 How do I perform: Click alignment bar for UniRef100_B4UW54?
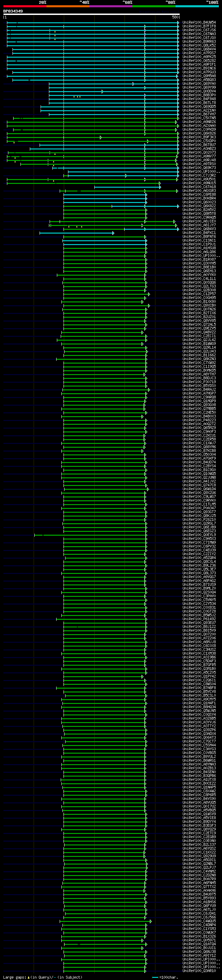point(93,23)
